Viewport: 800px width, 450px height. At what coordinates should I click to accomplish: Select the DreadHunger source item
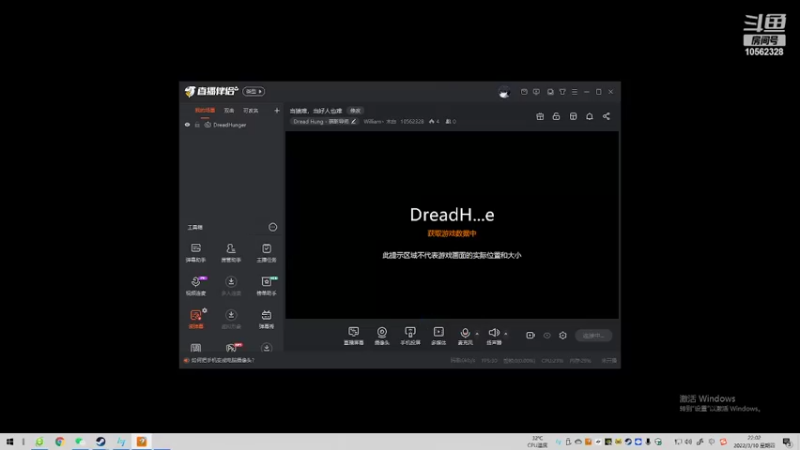click(232, 124)
